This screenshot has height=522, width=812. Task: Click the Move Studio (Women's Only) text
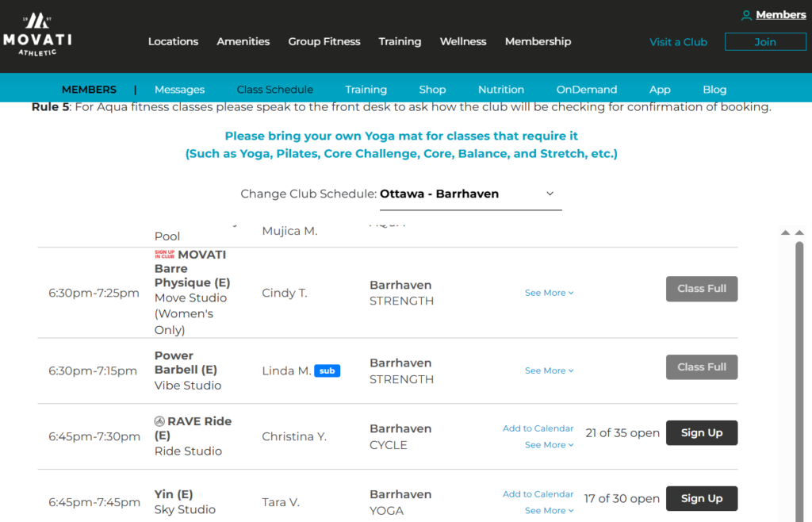(x=190, y=314)
